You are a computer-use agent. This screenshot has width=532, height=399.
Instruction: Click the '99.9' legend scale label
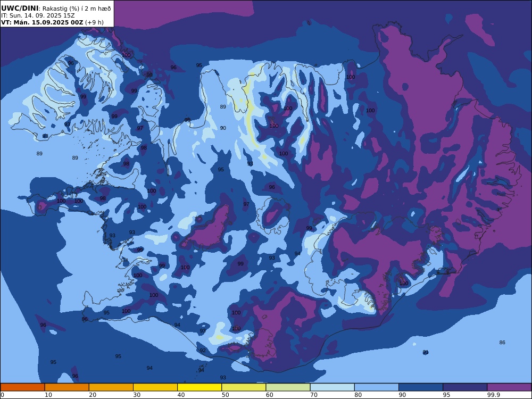click(x=493, y=395)
